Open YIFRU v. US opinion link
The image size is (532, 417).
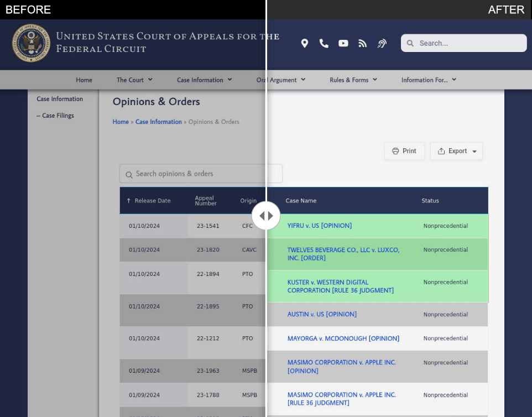click(x=319, y=226)
